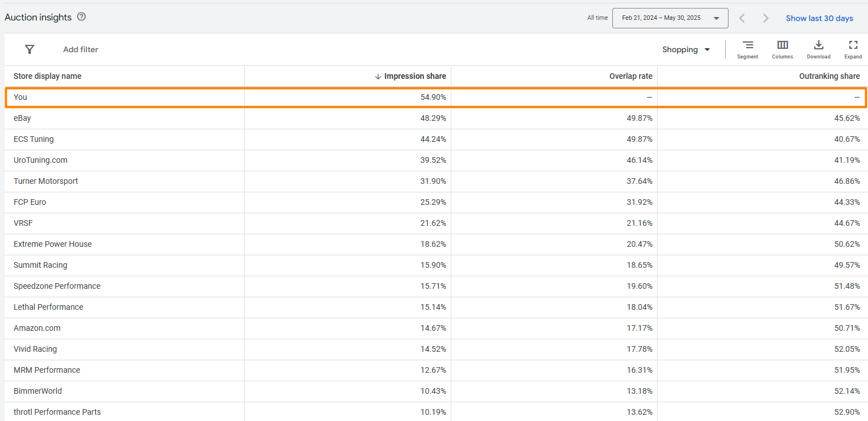Select the Amazon.com store name
This screenshot has width=868, height=421.
[x=37, y=328]
